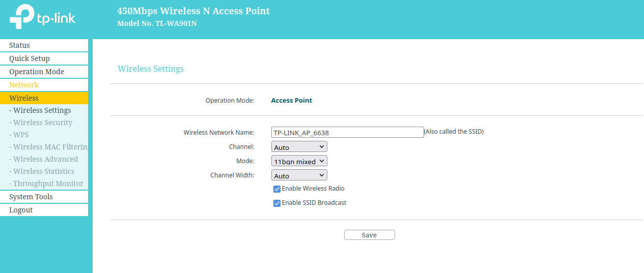The image size is (644, 273).
Task: Open the Channel dropdown
Action: click(299, 147)
